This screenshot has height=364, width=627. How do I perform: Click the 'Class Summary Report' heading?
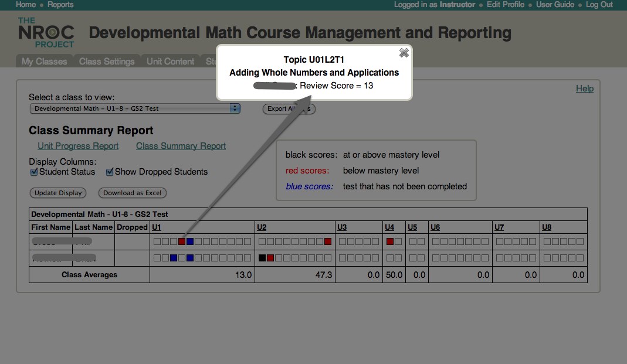click(91, 131)
